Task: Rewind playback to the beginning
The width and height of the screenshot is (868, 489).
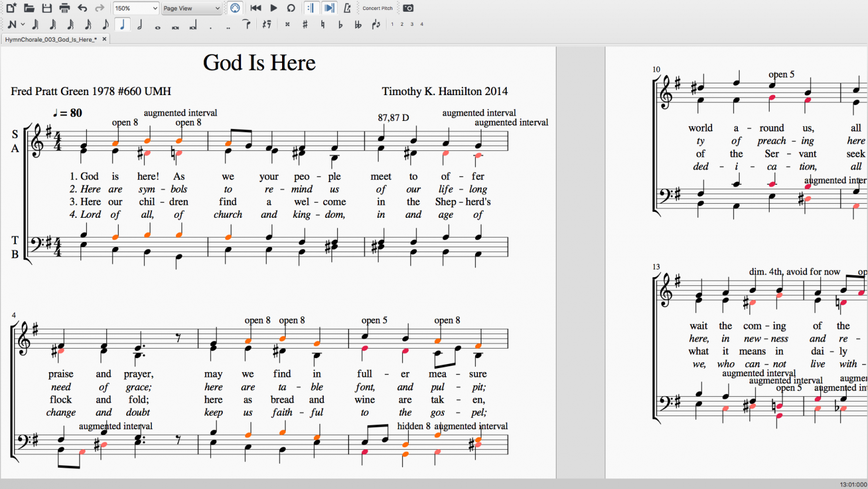Action: [256, 8]
